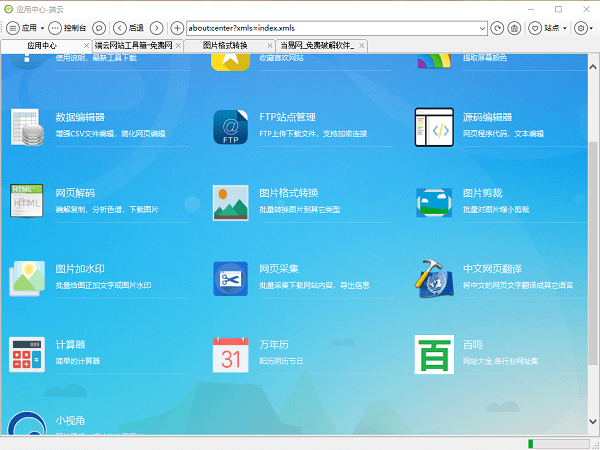Click the 图片加水印 title link
Screen dimensions: 600x450
pos(80,269)
